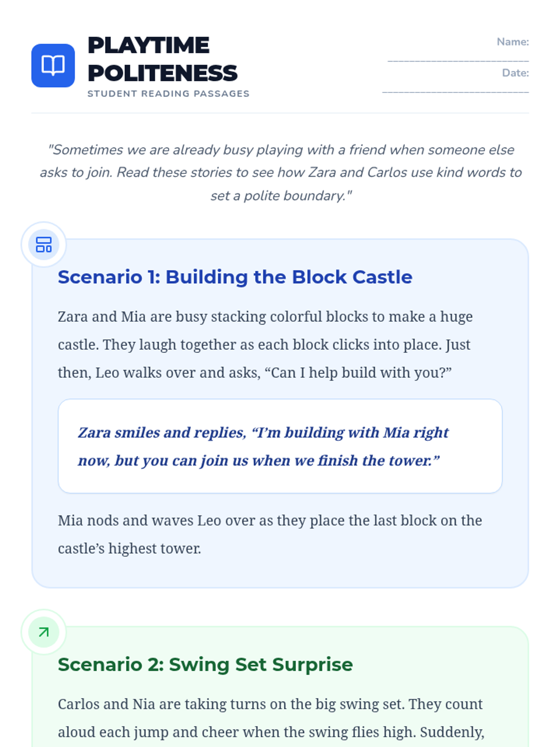Click Zara's highlighted reply quote box
560x747 pixels.
[280, 446]
